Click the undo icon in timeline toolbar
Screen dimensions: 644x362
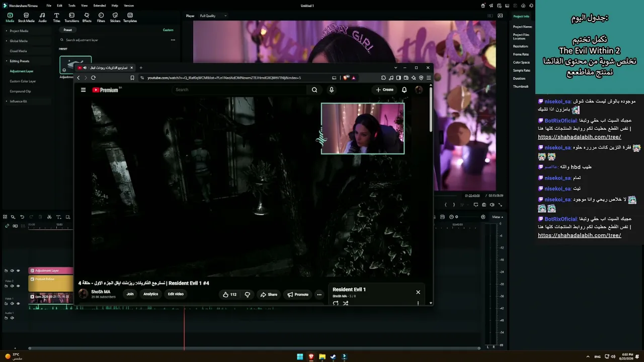coord(22,217)
